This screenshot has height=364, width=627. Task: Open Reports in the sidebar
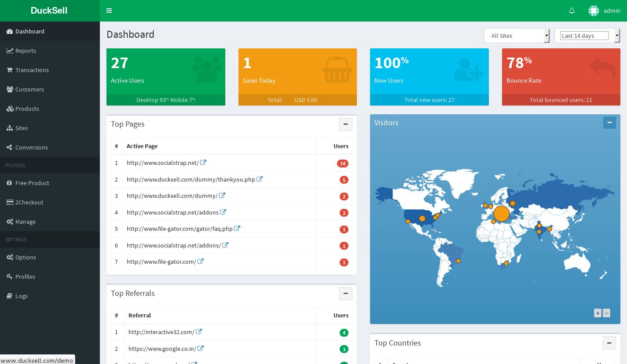(x=26, y=51)
